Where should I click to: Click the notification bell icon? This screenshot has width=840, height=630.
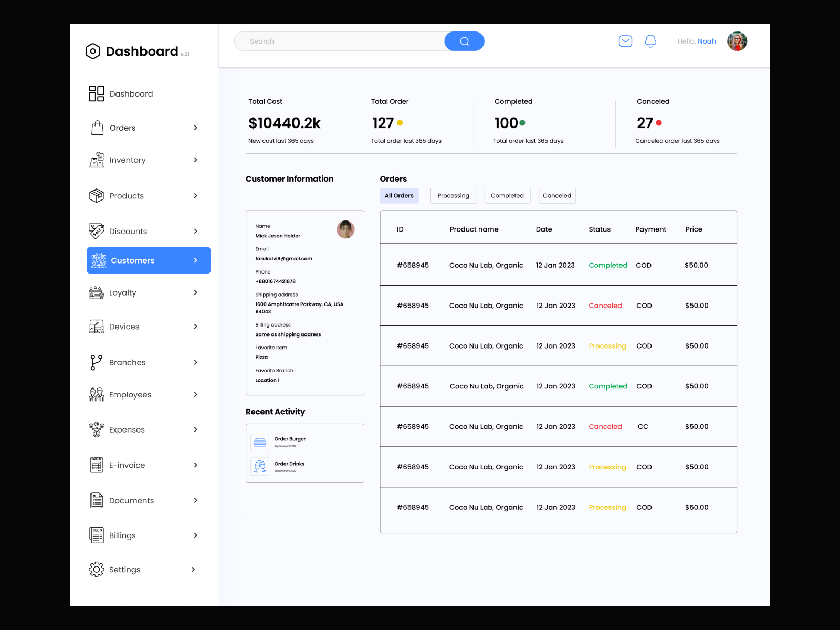pos(650,41)
